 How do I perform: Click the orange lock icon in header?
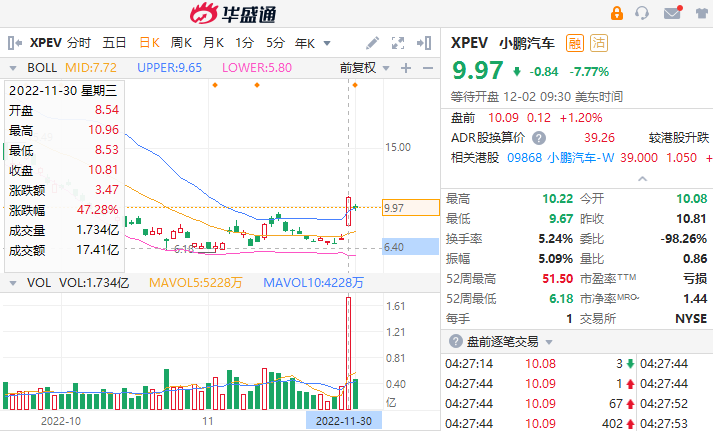point(617,13)
